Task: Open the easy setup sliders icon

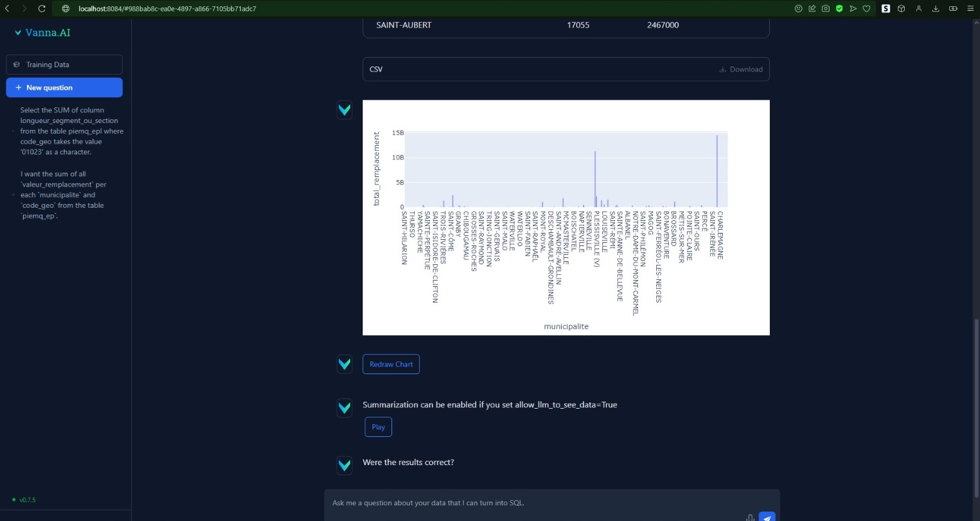Action: click(970, 9)
